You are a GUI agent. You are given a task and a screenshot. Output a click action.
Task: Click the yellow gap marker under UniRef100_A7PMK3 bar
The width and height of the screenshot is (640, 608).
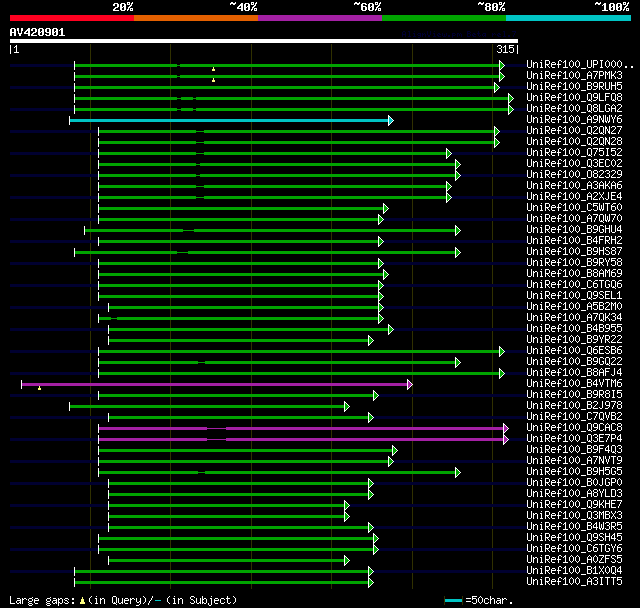click(x=213, y=80)
